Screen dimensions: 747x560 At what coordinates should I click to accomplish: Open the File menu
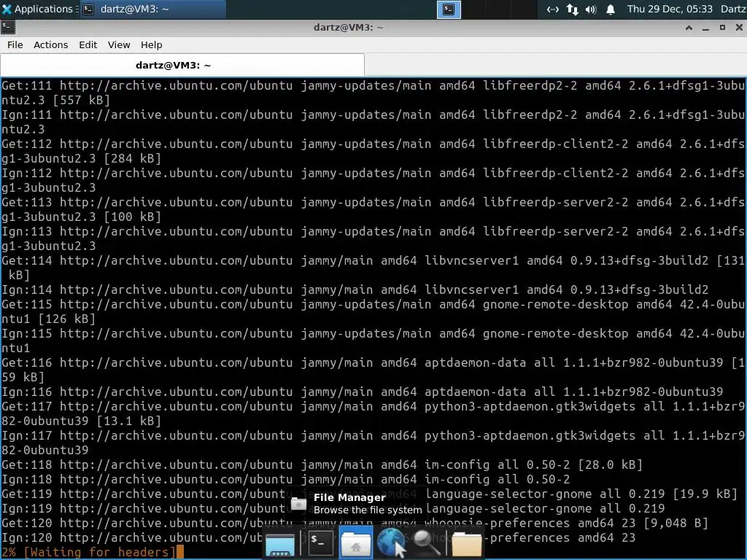coord(15,44)
